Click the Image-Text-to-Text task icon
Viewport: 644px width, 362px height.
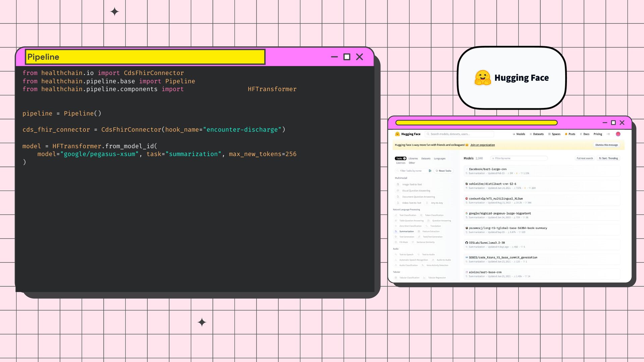[398, 185]
